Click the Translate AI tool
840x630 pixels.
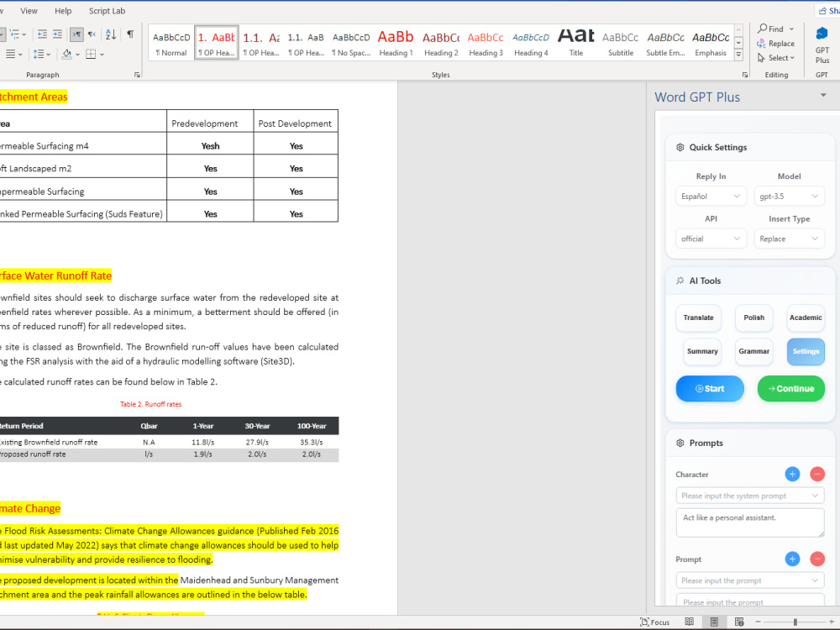pos(699,318)
